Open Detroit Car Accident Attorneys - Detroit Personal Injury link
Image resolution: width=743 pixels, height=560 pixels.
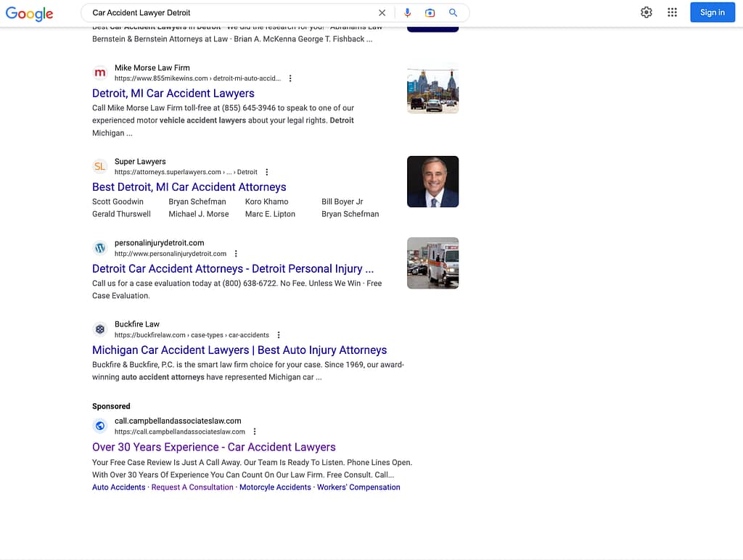233,268
